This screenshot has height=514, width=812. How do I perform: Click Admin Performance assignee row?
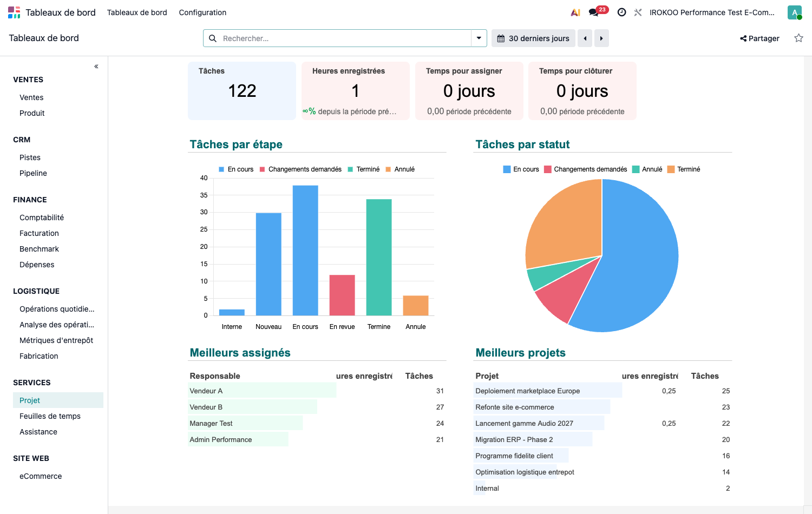(x=317, y=439)
